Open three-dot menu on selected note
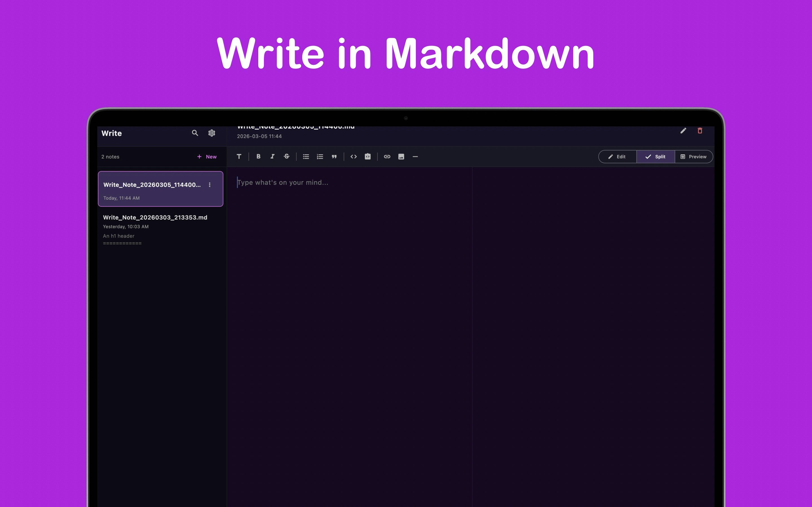Image resolution: width=812 pixels, height=507 pixels. coord(210,185)
